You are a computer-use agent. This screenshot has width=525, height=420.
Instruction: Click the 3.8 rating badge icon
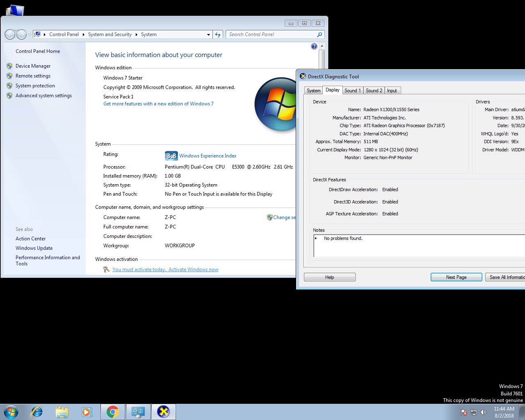pos(171,156)
